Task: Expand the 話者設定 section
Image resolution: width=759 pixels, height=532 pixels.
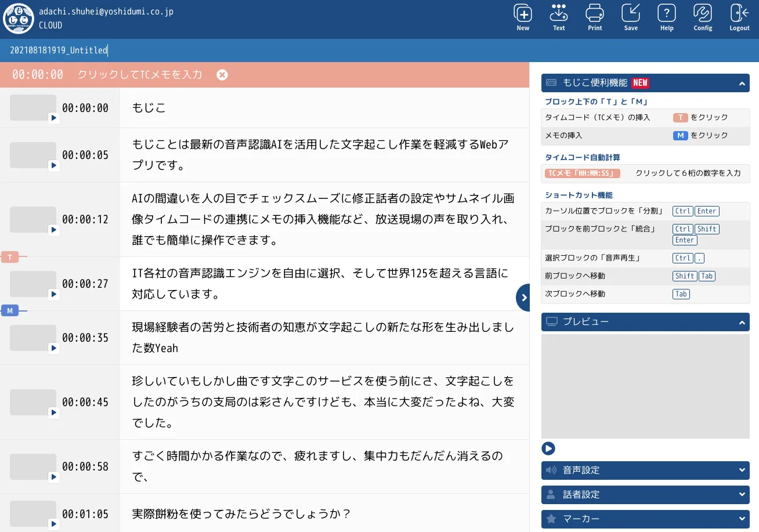Action: pos(742,494)
